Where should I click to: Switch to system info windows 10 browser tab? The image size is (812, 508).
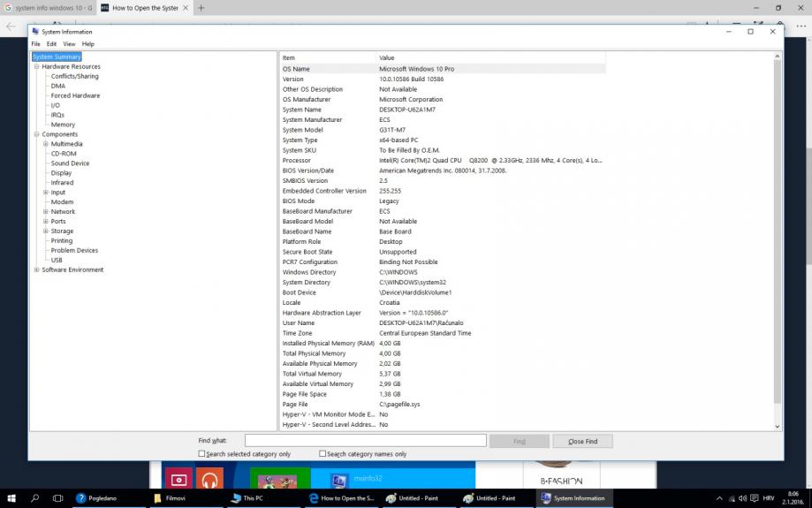[48, 8]
